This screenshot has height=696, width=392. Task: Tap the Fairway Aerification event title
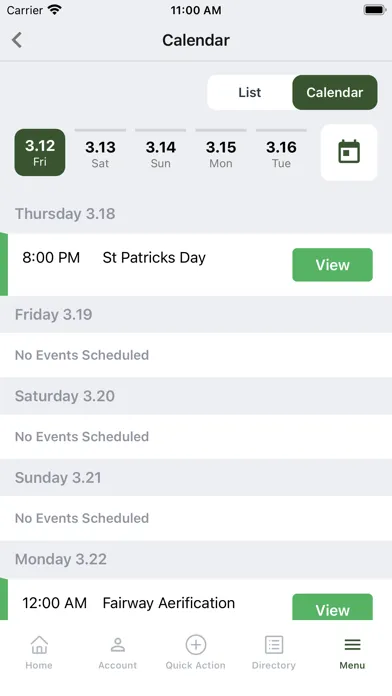[x=169, y=603]
